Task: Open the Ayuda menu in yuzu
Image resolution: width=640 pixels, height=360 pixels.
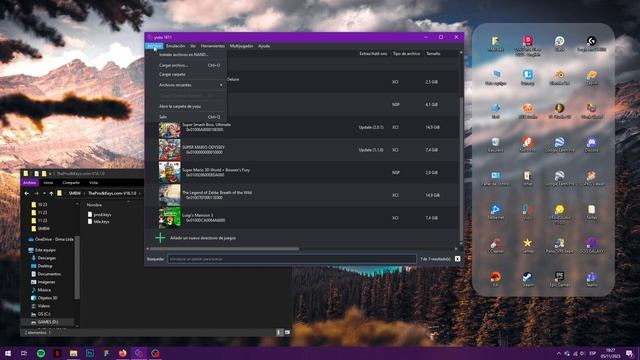Action: tap(264, 46)
